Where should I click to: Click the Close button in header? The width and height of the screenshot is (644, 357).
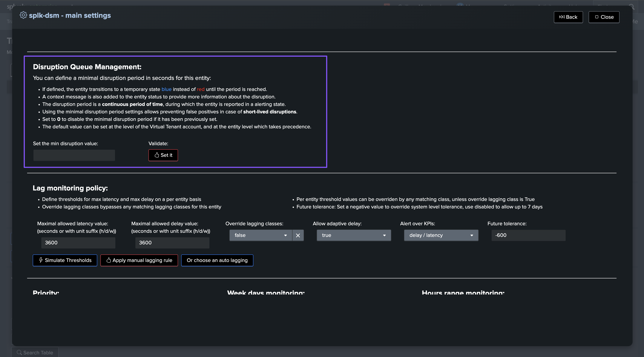tap(604, 17)
